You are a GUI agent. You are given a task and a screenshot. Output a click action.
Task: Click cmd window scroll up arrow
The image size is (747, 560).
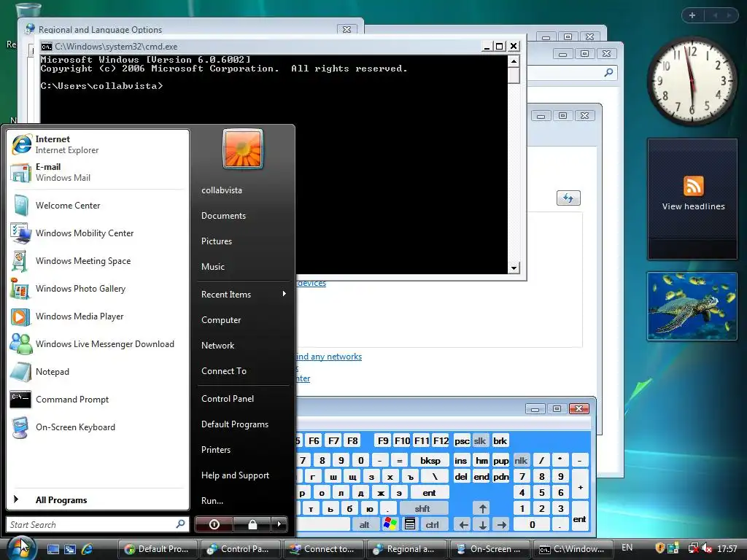(x=514, y=61)
